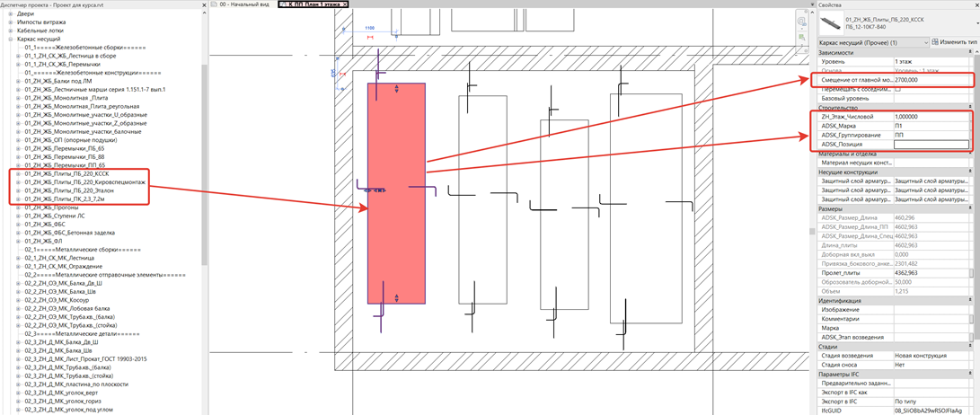
Task: Click the Комментарии property value cell
Action: coord(931,319)
